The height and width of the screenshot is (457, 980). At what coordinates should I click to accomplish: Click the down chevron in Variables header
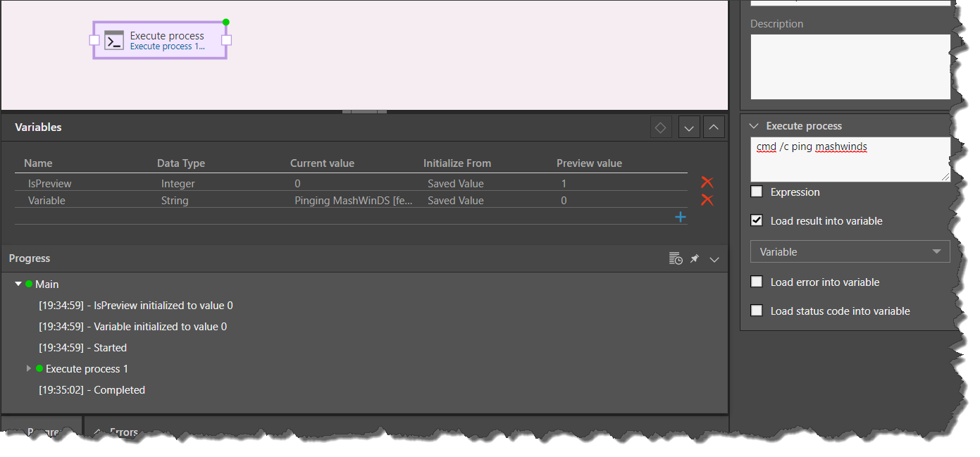[688, 127]
